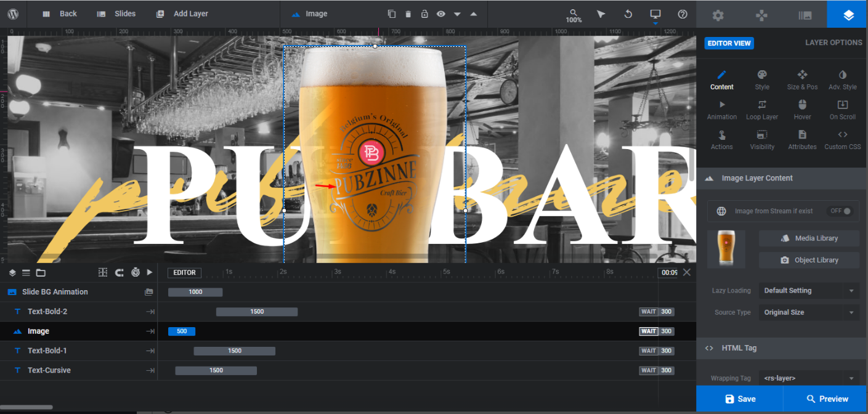Select the Content pencil option
Viewport: 868px width, 414px height.
pos(721,80)
